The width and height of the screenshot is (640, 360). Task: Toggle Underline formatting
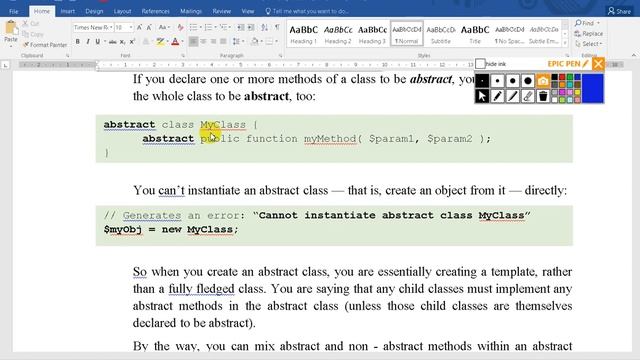pyautogui.click(x=98, y=42)
